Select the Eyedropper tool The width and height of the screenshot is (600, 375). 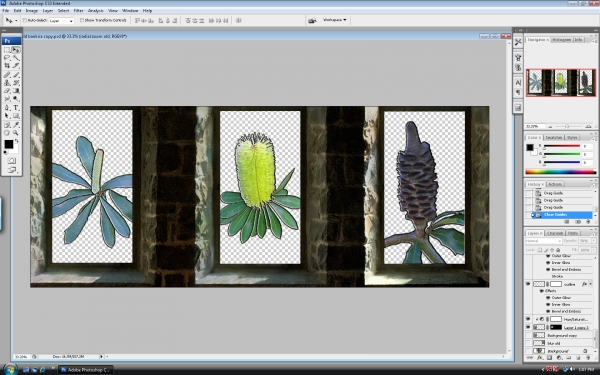pyautogui.click(x=16, y=125)
